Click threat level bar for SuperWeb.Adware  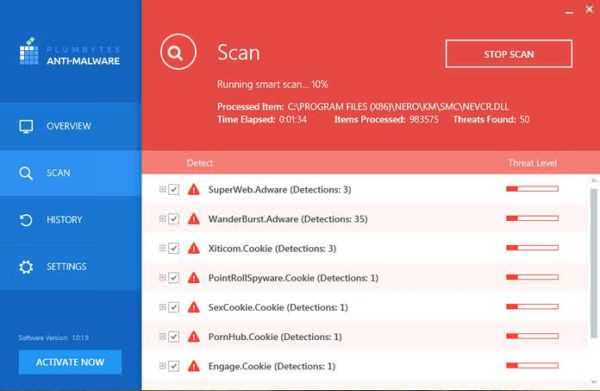click(x=532, y=189)
